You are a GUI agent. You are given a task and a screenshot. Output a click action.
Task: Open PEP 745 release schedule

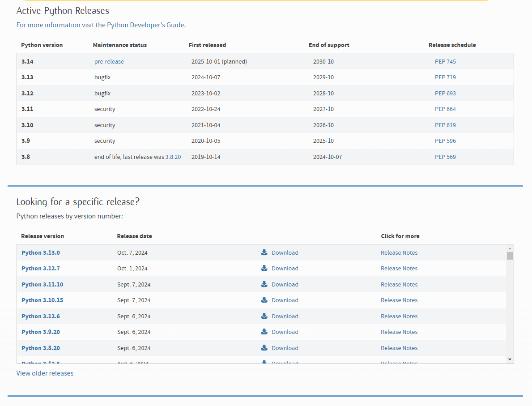coord(445,61)
